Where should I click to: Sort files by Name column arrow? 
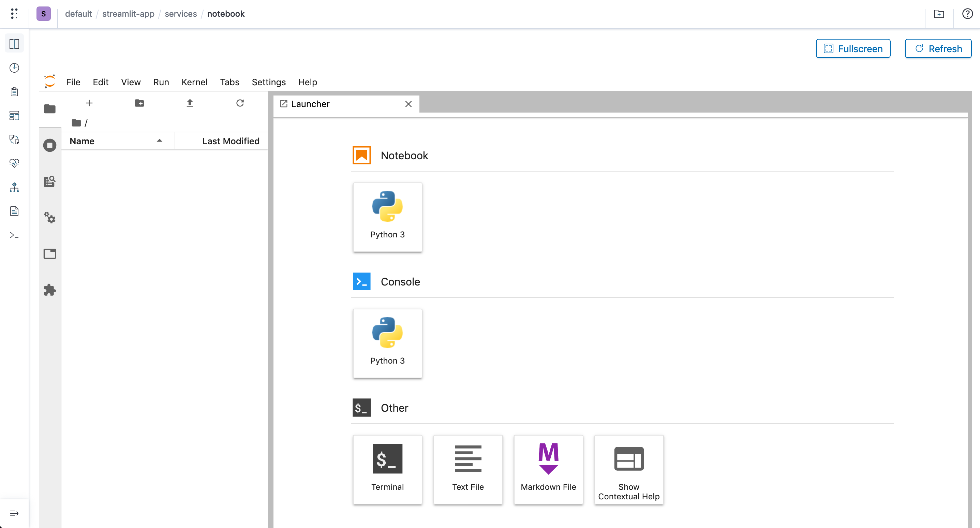(x=159, y=141)
